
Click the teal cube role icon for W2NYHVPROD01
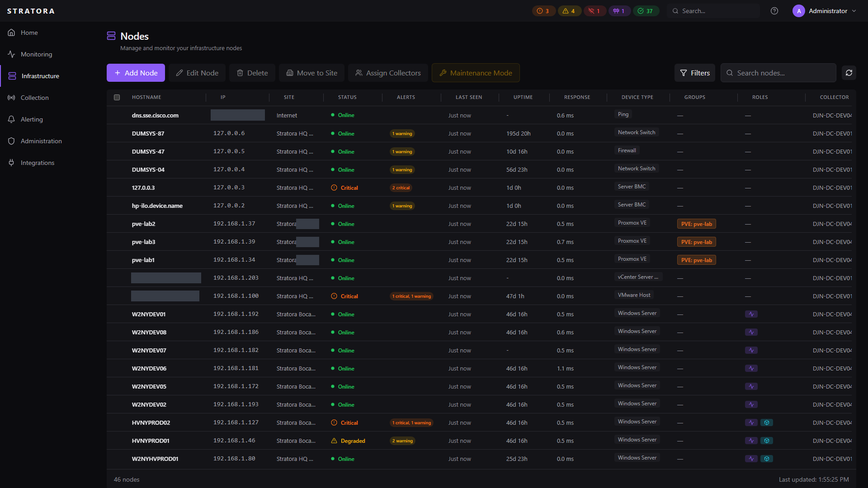coord(767,459)
